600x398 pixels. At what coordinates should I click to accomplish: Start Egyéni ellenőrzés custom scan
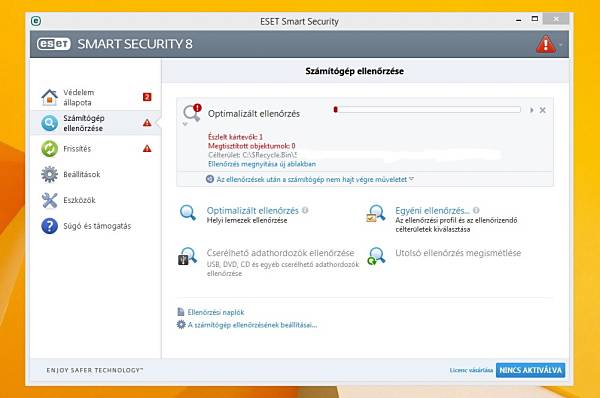(x=432, y=210)
